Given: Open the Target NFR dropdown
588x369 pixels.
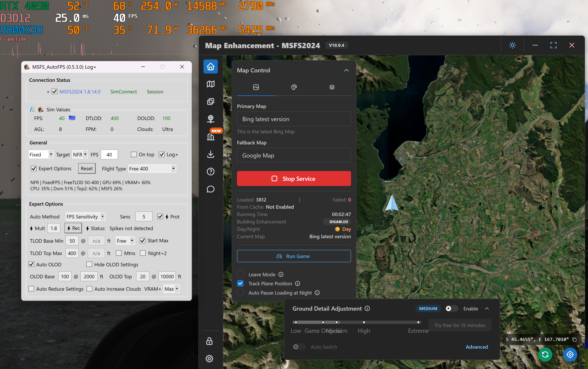Looking at the screenshot, I should 80,154.
